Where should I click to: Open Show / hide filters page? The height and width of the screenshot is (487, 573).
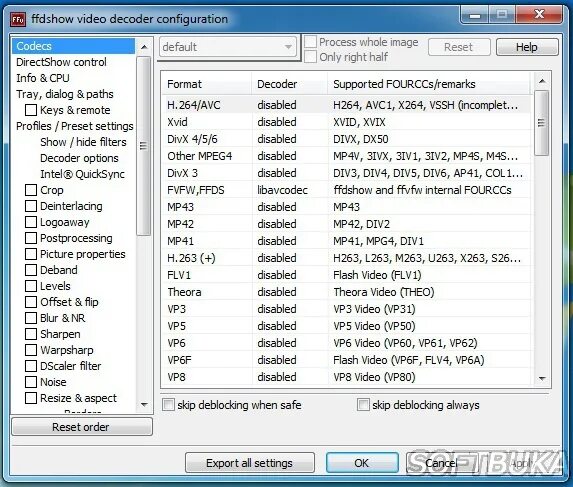[83, 142]
